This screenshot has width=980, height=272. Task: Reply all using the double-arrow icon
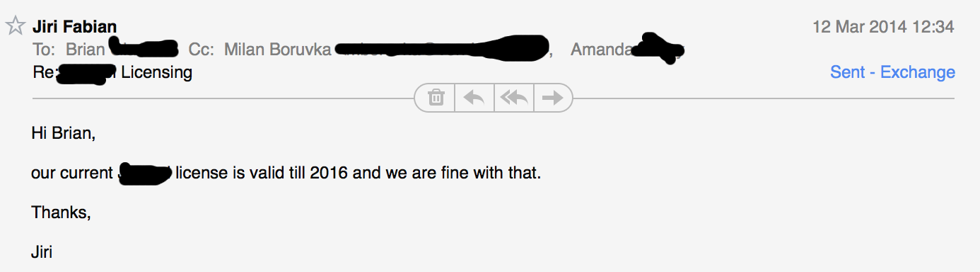[513, 98]
